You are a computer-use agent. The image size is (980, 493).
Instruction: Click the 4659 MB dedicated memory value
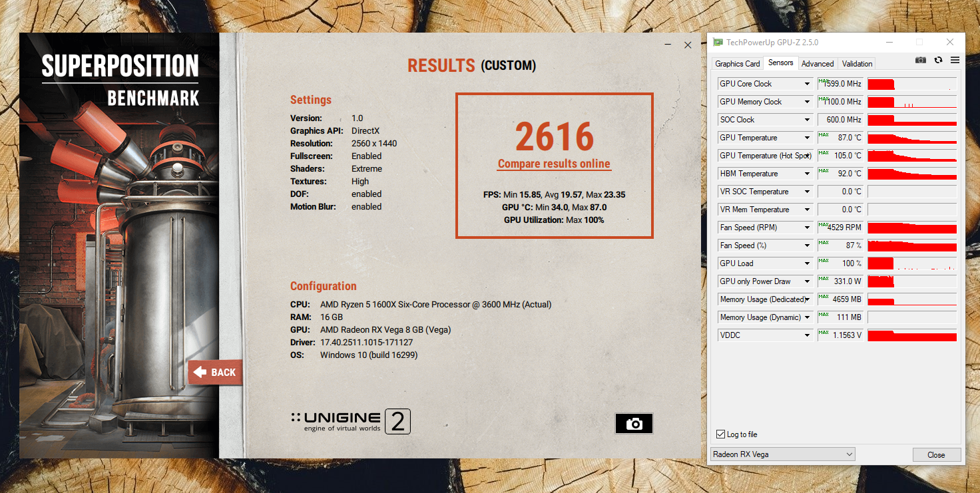coord(840,299)
